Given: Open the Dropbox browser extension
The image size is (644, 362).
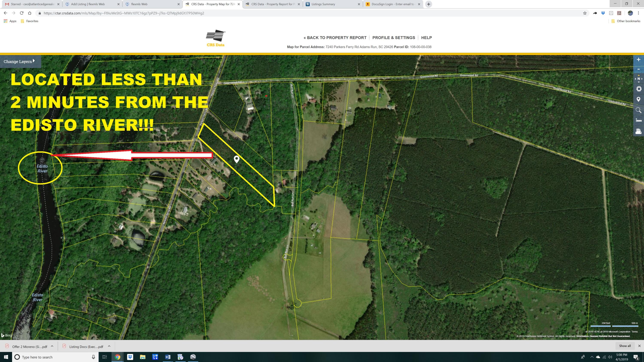Looking at the screenshot, I should point(603,13).
